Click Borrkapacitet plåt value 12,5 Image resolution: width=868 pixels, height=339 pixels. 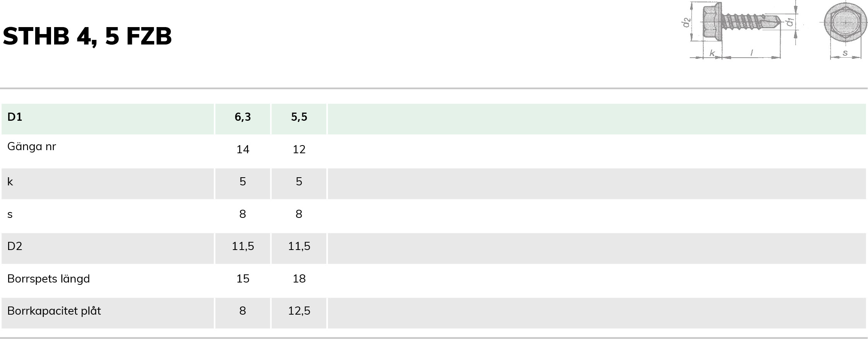(x=299, y=311)
